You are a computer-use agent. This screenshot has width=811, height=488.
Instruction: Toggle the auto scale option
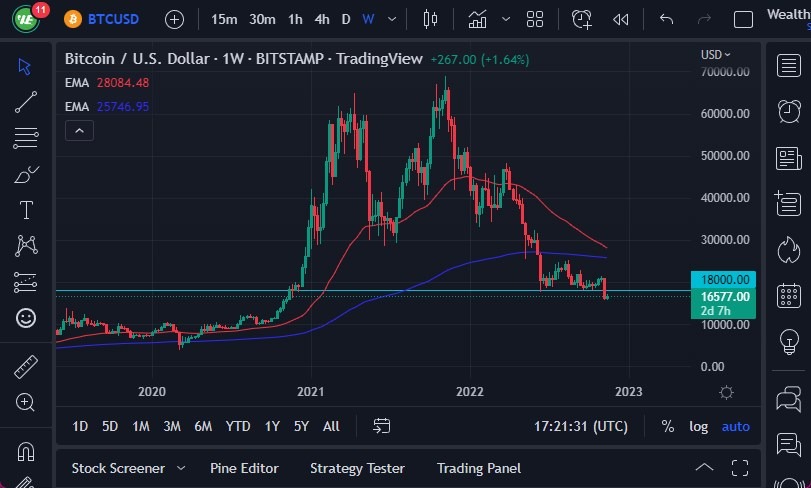pyautogui.click(x=735, y=426)
